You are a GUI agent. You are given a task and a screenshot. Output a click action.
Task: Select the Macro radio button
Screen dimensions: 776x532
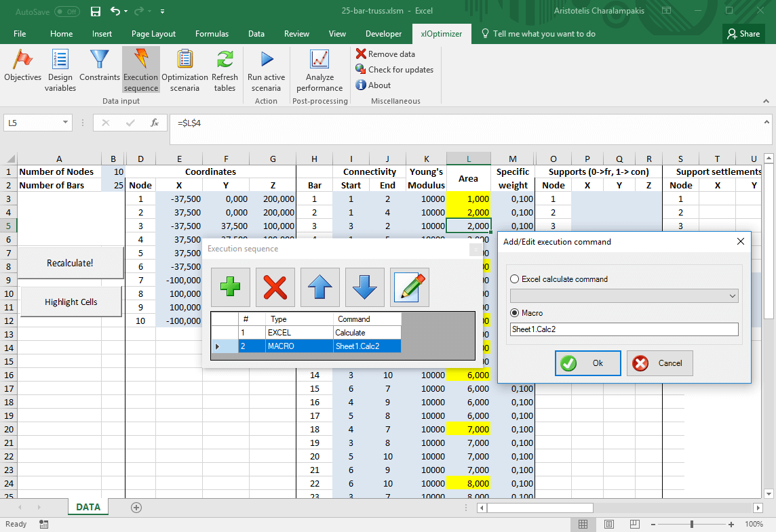tap(515, 313)
